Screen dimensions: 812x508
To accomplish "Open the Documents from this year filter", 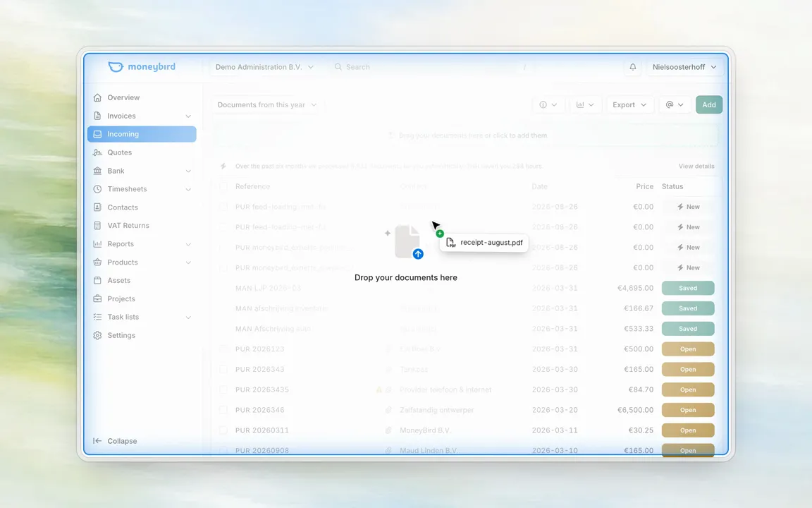I will pyautogui.click(x=267, y=104).
